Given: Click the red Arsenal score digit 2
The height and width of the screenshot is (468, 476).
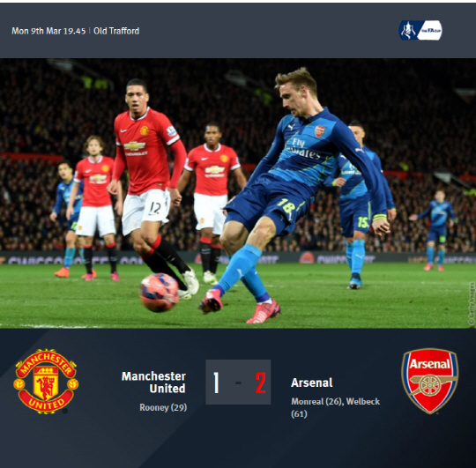Looking at the screenshot, I should point(260,383).
